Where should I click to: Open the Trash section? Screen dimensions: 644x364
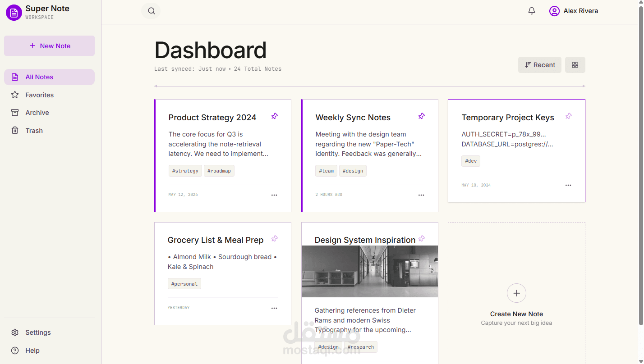(50, 131)
